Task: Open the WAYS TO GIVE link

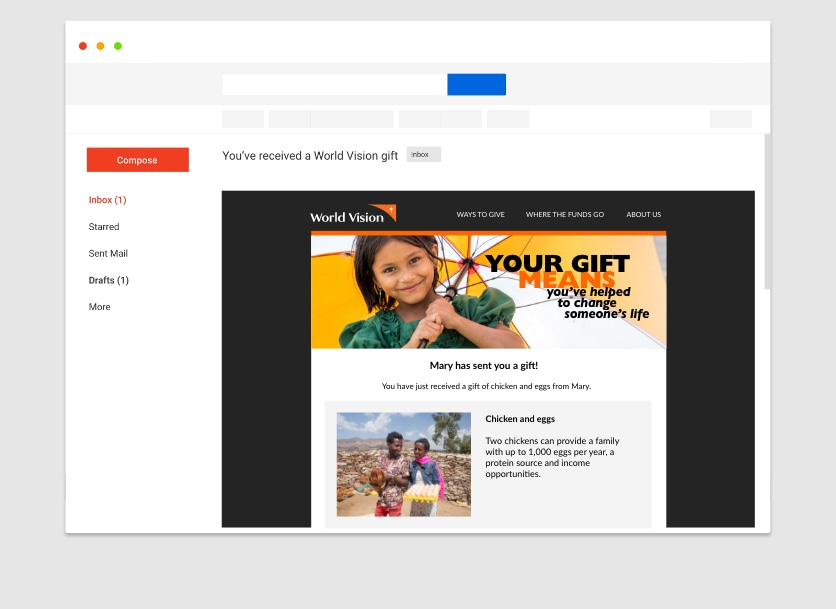Action: pyautogui.click(x=480, y=214)
